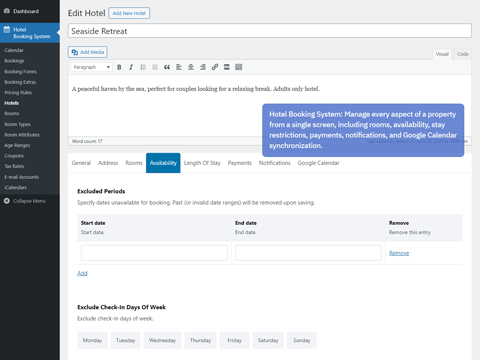Open Calendar in the sidebar menu
This screenshot has height=360, width=480.
point(14,50)
